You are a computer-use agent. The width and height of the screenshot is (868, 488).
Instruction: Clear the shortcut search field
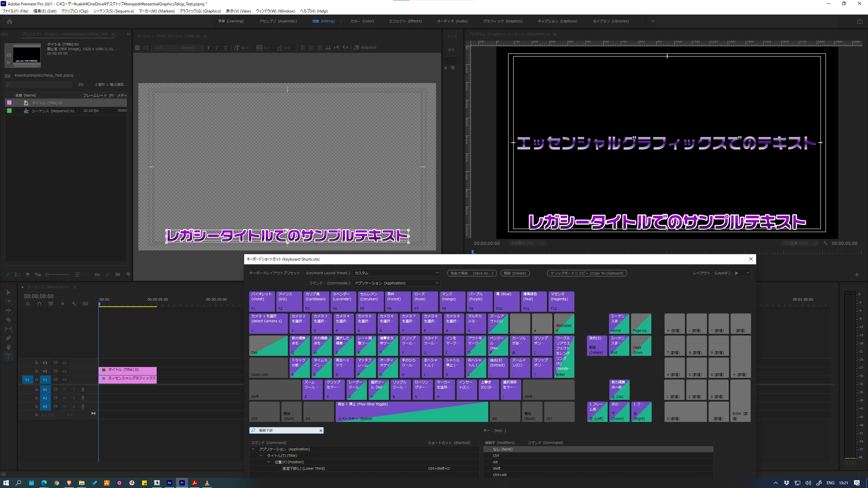[320, 430]
